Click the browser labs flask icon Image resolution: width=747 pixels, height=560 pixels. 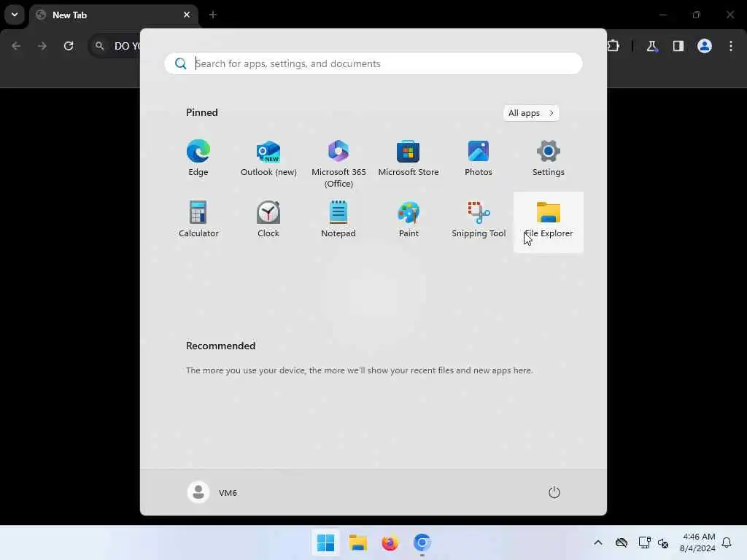point(651,46)
